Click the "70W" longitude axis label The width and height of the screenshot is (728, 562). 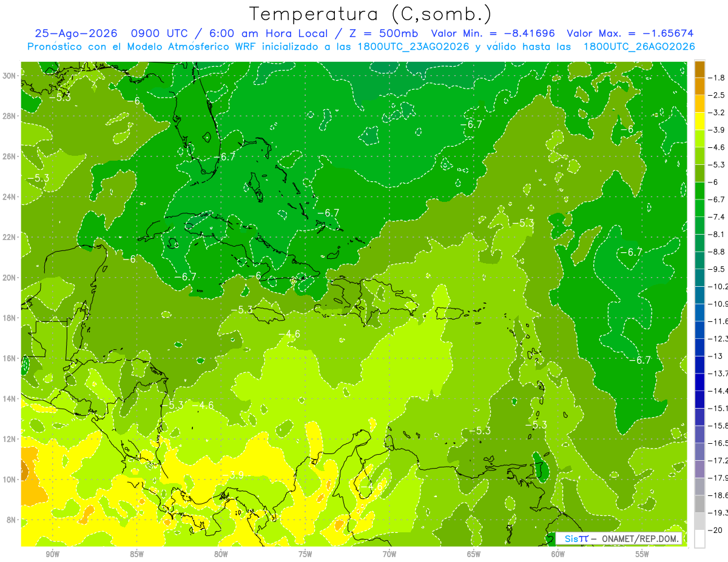(389, 554)
